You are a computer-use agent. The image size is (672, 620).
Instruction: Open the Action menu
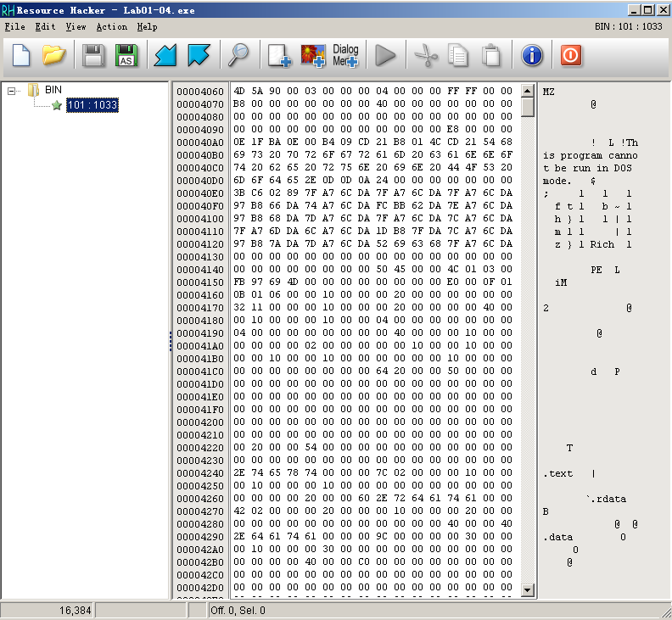click(x=111, y=27)
